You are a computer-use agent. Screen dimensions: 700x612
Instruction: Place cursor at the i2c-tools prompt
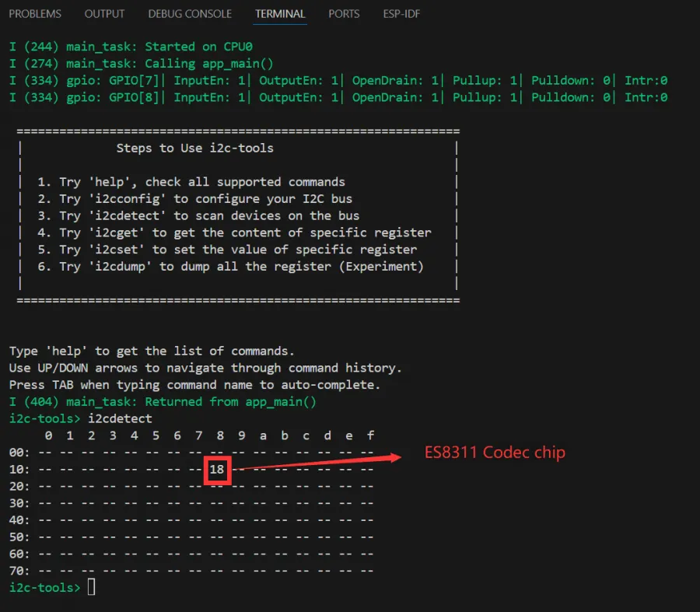(91, 587)
